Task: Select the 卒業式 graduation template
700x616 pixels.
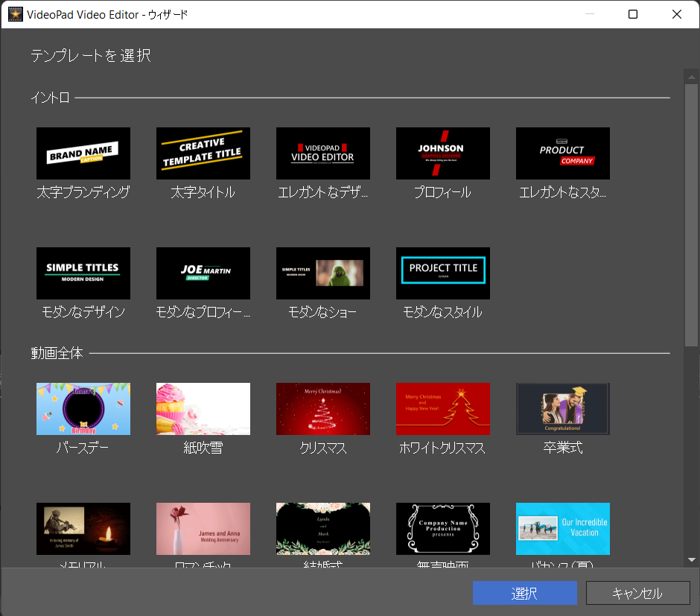Action: pyautogui.click(x=563, y=409)
